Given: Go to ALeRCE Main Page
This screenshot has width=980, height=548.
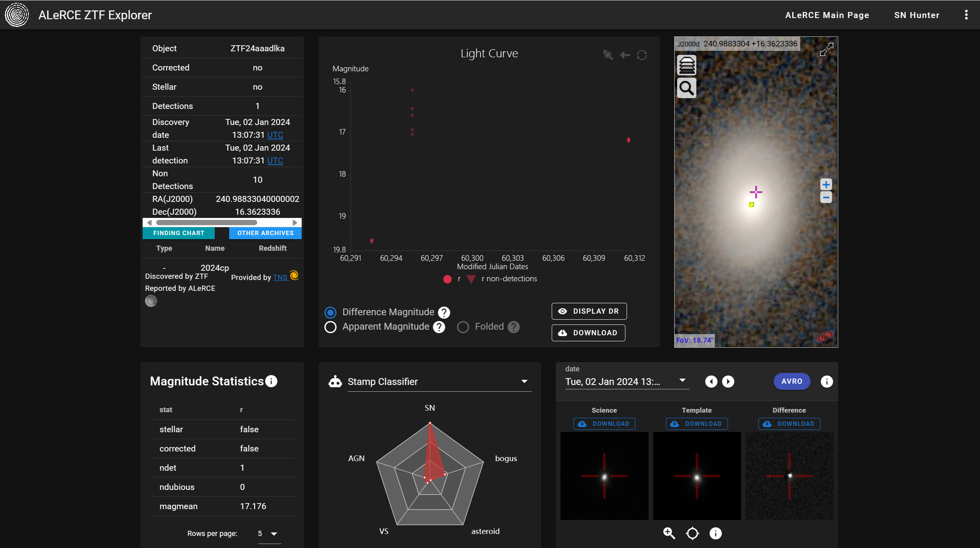Looking at the screenshot, I should (827, 15).
